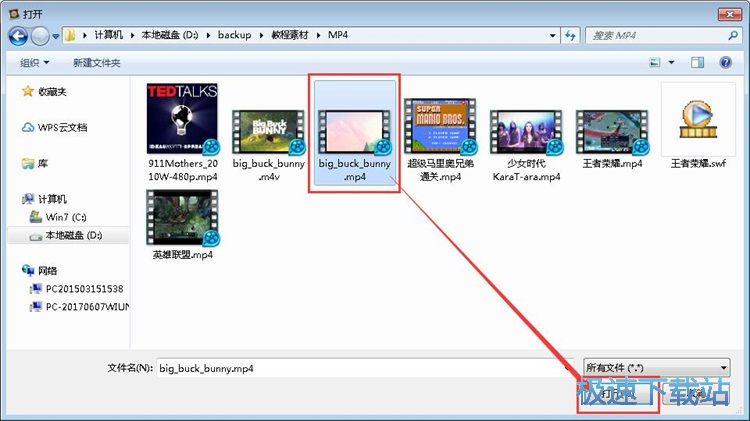Expand the arrow after 计算机 breadcrumb

click(132, 35)
